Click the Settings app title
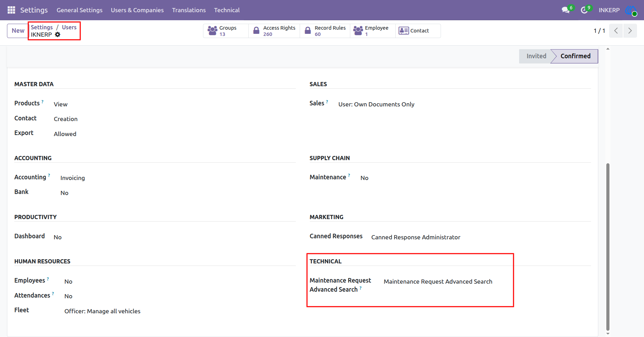This screenshot has width=644, height=337. coord(34,10)
